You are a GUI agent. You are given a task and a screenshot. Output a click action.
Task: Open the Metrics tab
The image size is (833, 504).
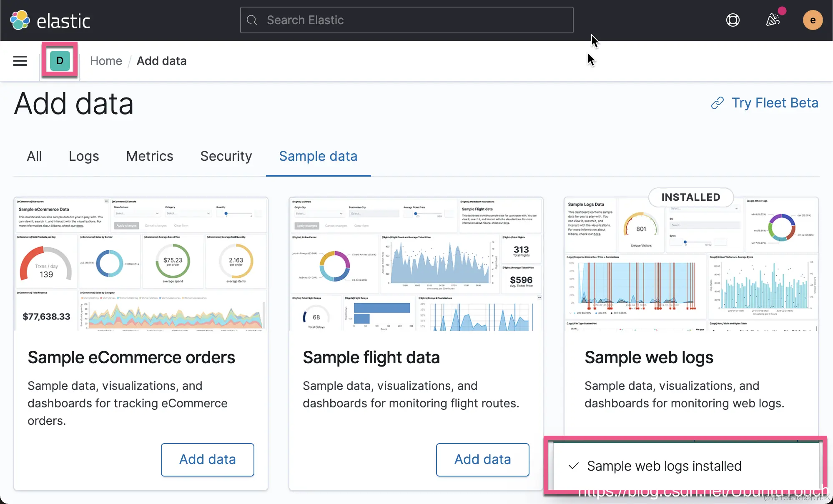coord(150,156)
